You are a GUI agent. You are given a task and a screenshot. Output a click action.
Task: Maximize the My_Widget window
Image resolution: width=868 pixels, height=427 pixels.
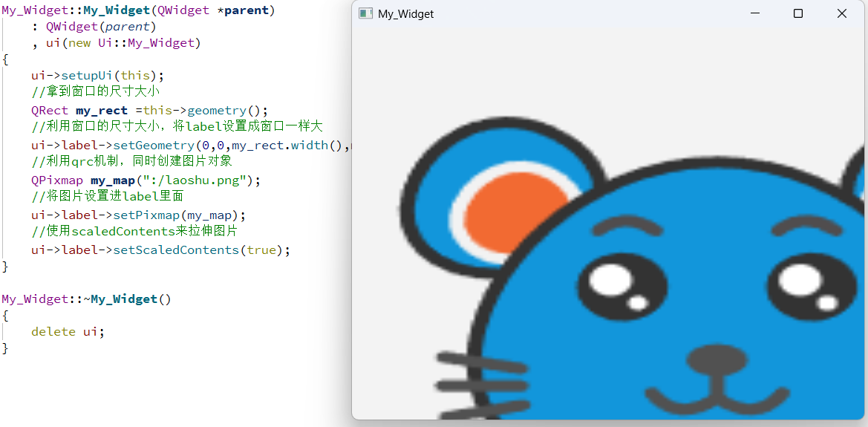tap(797, 14)
